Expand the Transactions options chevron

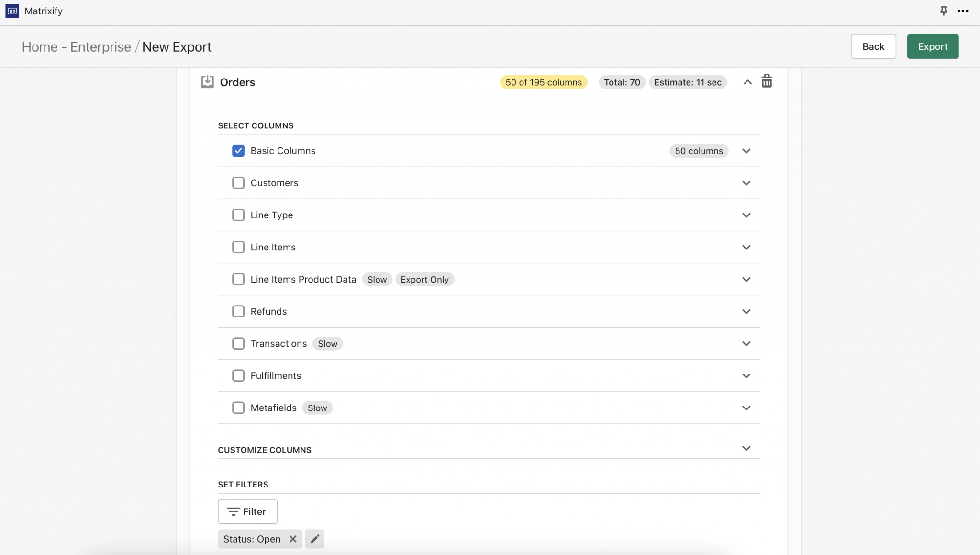746,343
